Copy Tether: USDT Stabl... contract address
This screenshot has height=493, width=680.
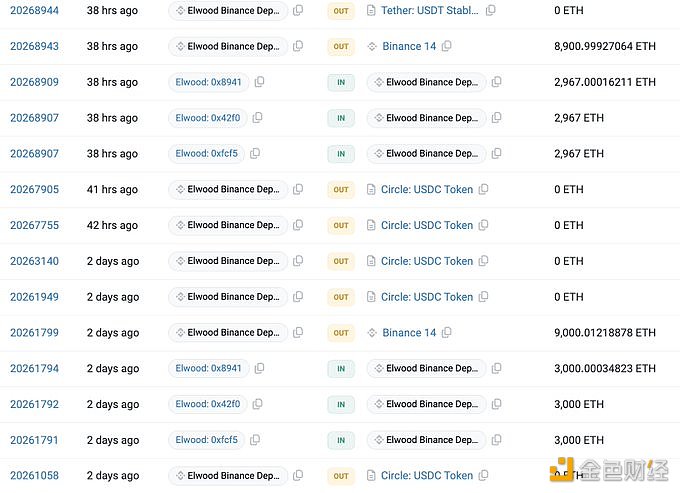point(490,10)
